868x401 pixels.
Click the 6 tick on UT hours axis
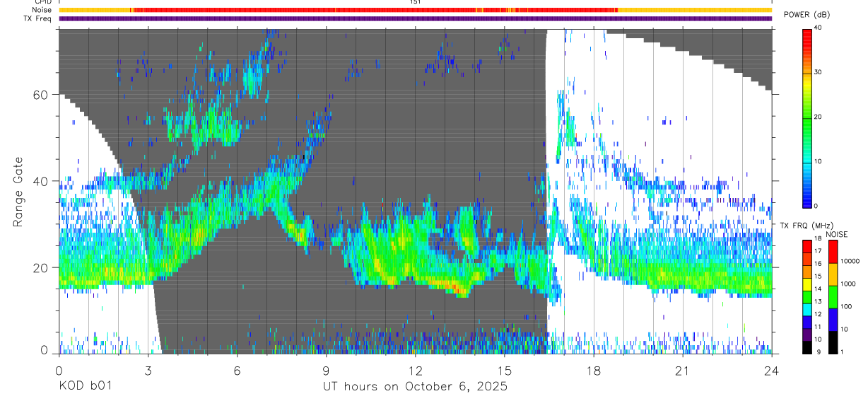click(x=237, y=371)
